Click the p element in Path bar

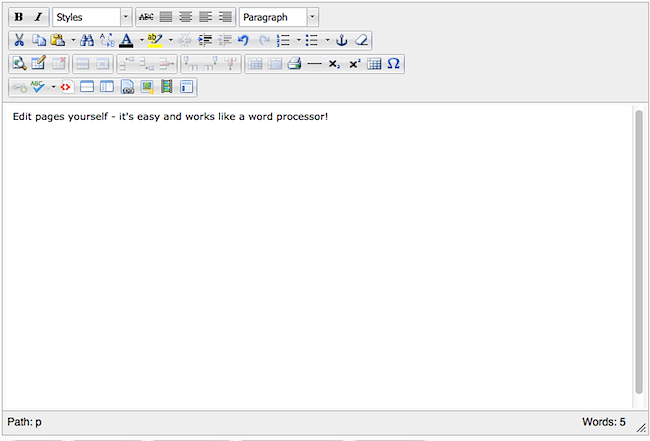click(39, 422)
